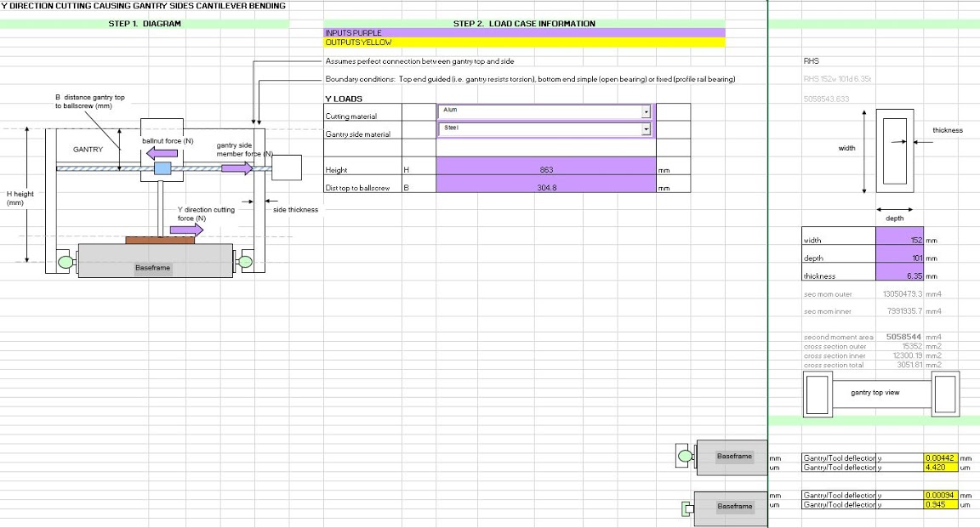Select the Height value cell showing 863
Screen dimensions: 980x528
(546, 170)
